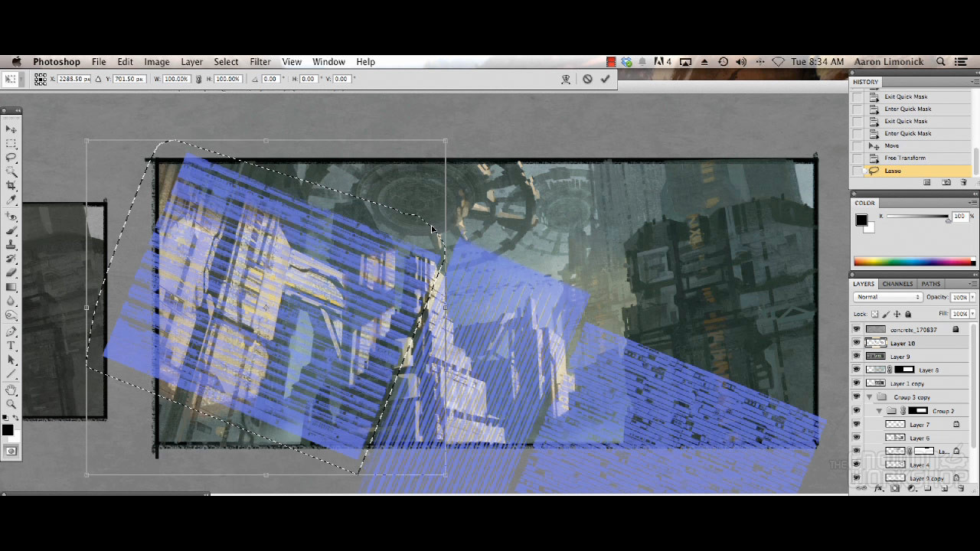This screenshot has width=980, height=551.
Task: Open the Filter menu
Action: tap(260, 62)
